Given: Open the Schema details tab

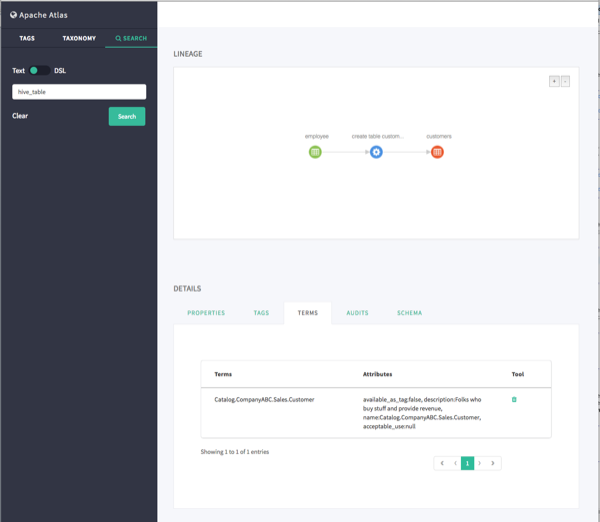Looking at the screenshot, I should point(409,313).
